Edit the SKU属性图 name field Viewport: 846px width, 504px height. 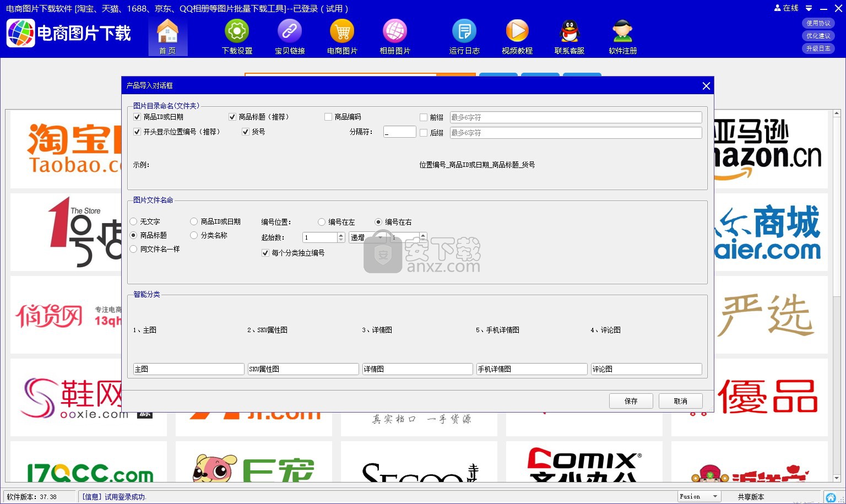tap(303, 369)
